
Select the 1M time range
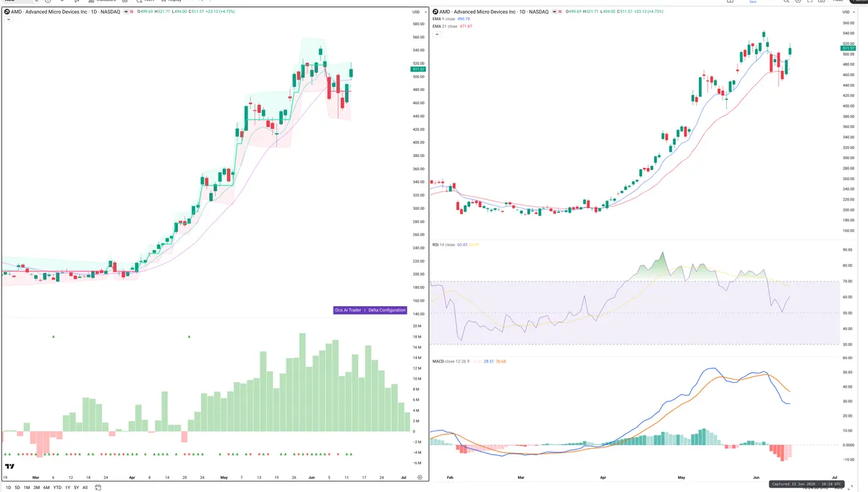(x=27, y=488)
